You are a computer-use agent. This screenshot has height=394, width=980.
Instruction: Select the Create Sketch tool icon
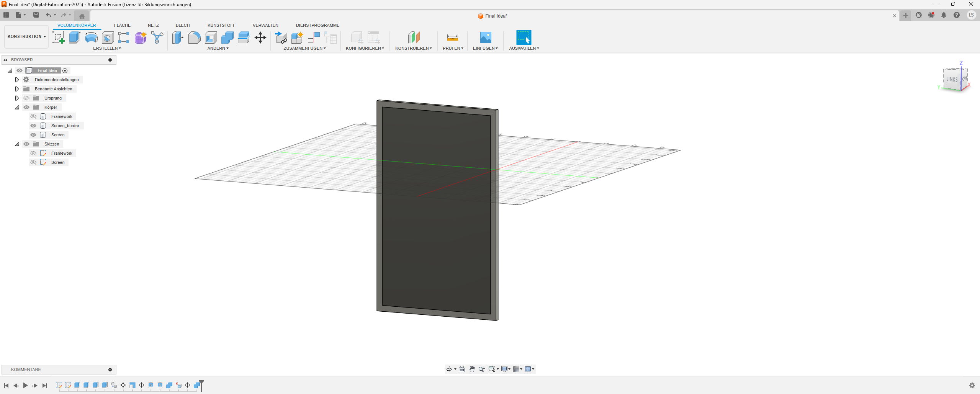tap(58, 38)
